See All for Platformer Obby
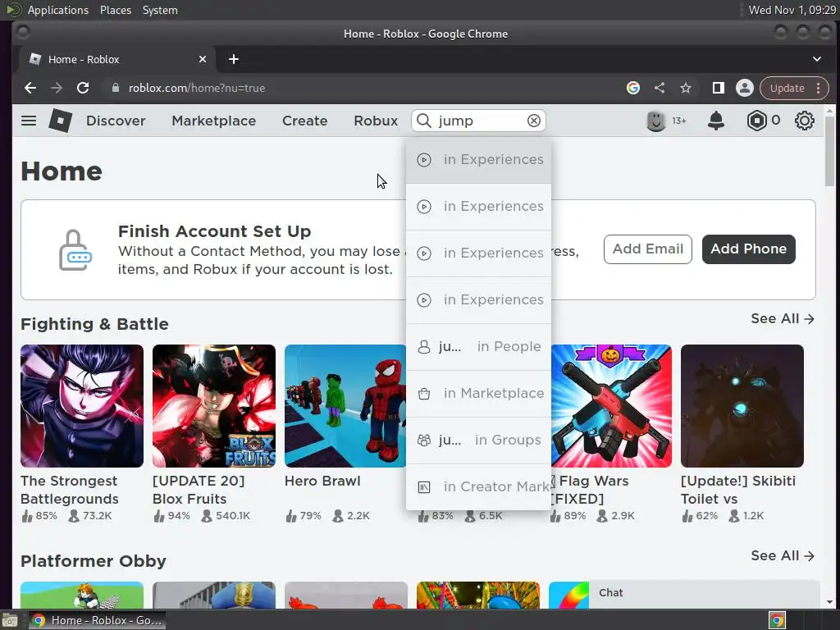840x630 pixels. 782,555
